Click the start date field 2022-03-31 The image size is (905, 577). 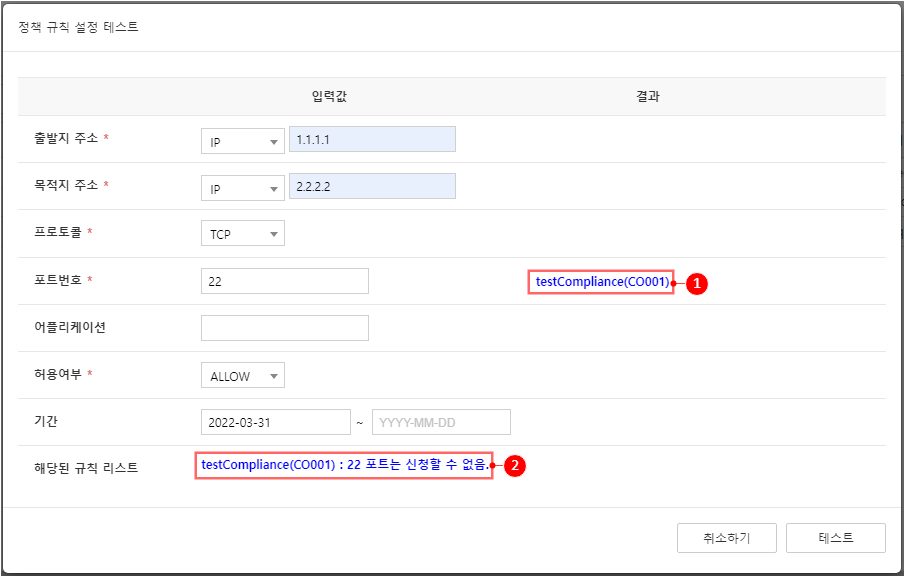click(x=275, y=422)
